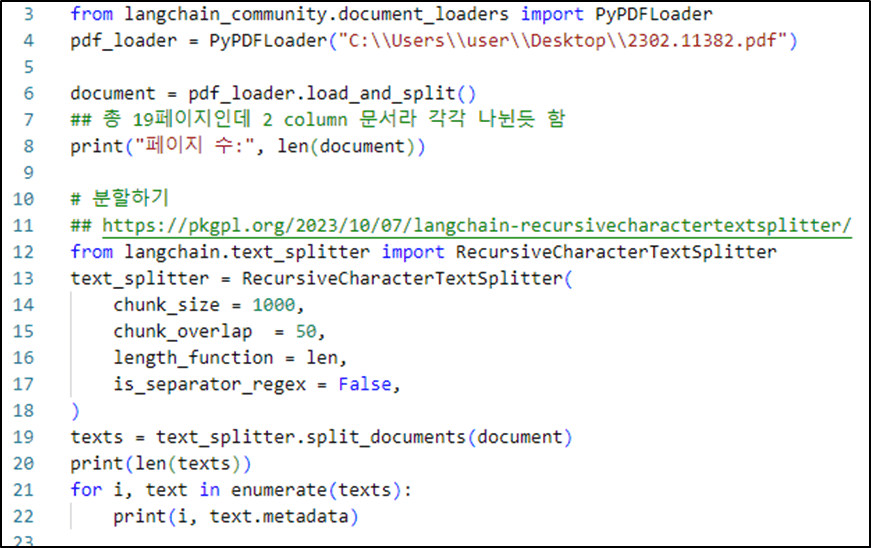Image resolution: width=871 pixels, height=548 pixels.
Task: Click line number 3 in gutter
Action: 29,14
